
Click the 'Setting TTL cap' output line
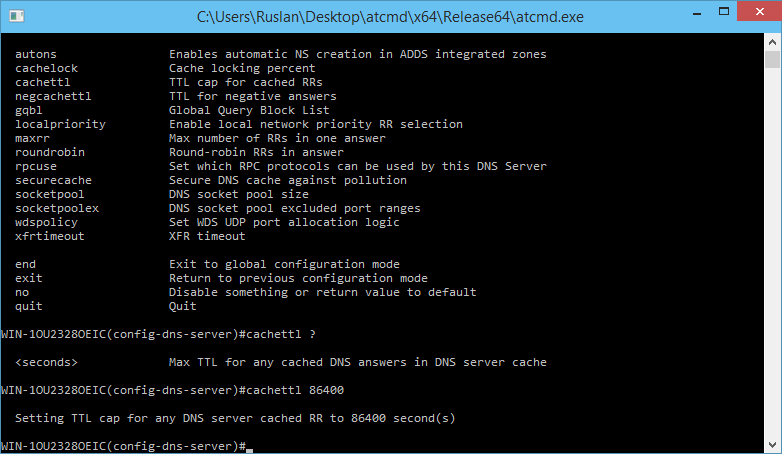(x=235, y=418)
